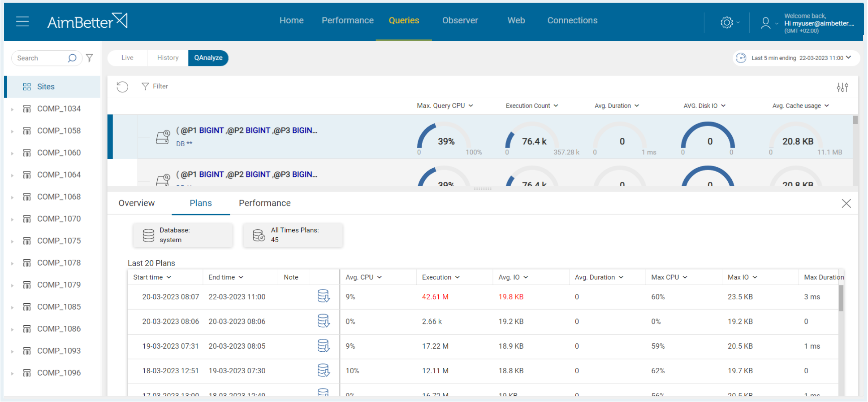Click the Sites grid icon
Viewport: 868px width, 402px height.
click(27, 87)
